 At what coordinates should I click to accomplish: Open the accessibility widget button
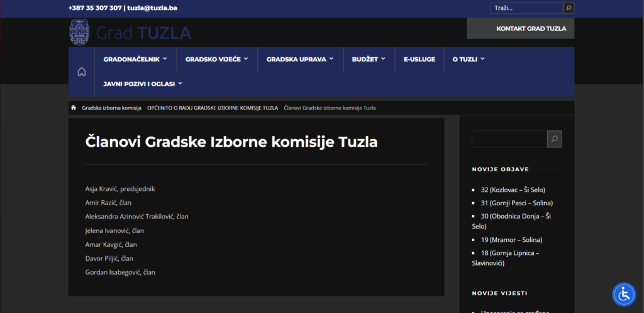[x=624, y=294]
